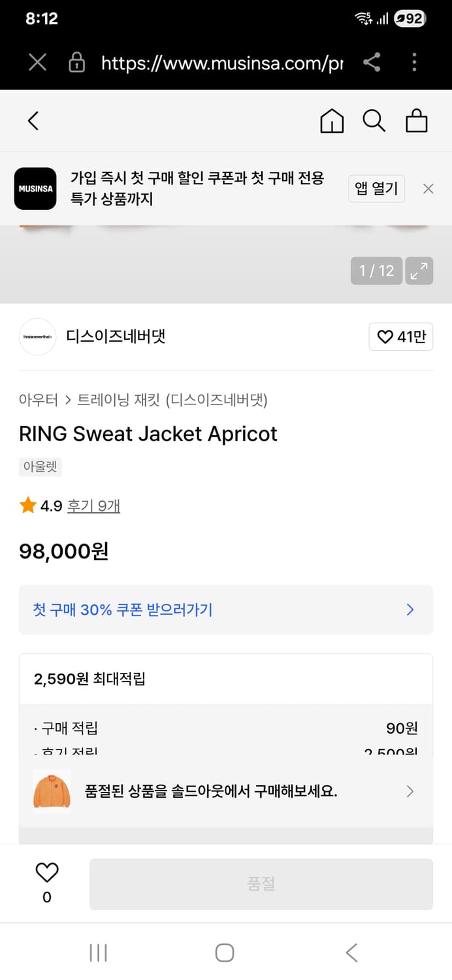Expand the 첫 구매 30% 쿠폰 chevron

[x=410, y=610]
